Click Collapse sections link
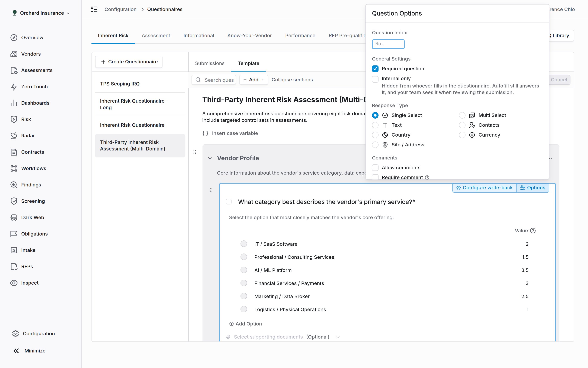The width and height of the screenshot is (588, 368). tap(292, 80)
